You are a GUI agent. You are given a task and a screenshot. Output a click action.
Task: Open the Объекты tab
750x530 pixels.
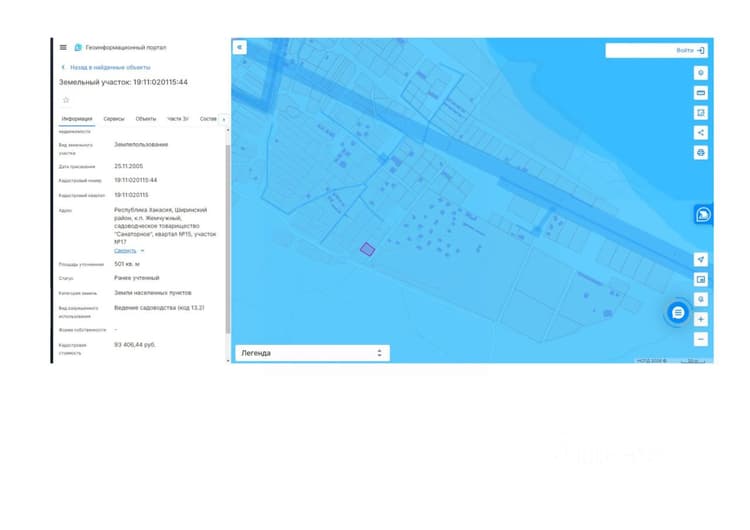pos(146,119)
